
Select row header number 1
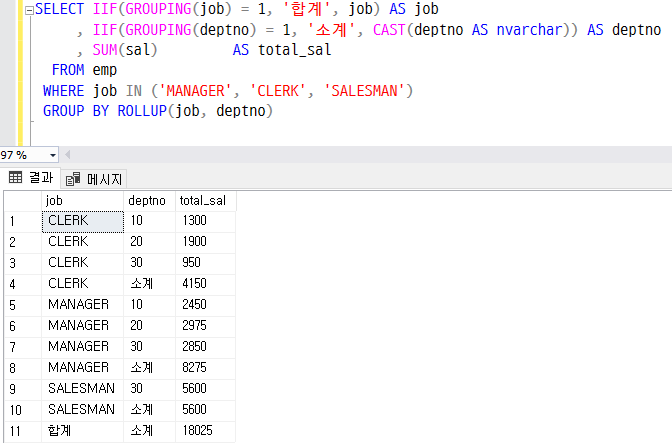click(23, 221)
